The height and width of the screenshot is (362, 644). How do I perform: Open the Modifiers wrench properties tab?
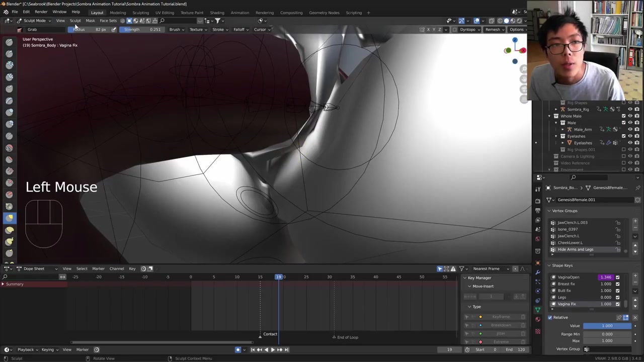[x=538, y=272]
